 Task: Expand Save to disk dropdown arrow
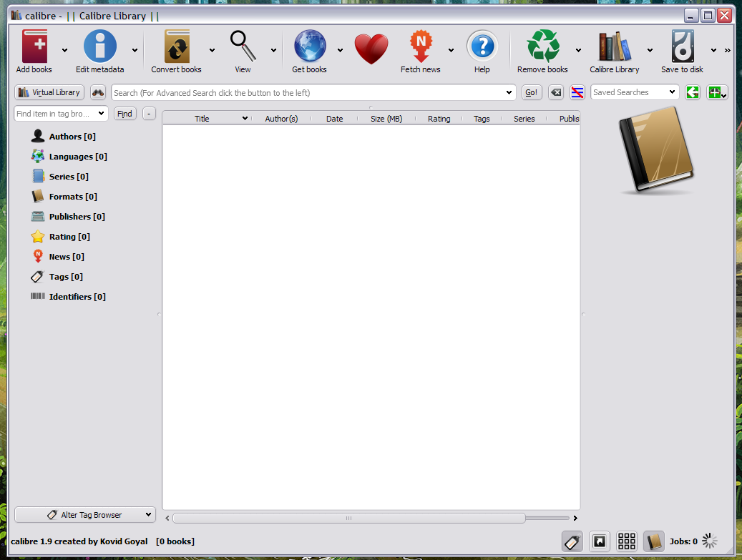[x=713, y=50]
